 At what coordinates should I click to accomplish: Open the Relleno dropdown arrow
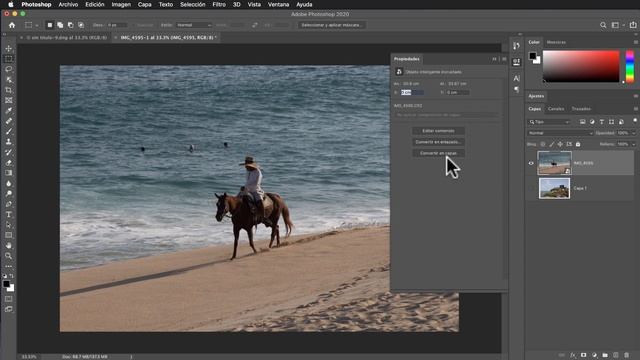(x=634, y=144)
